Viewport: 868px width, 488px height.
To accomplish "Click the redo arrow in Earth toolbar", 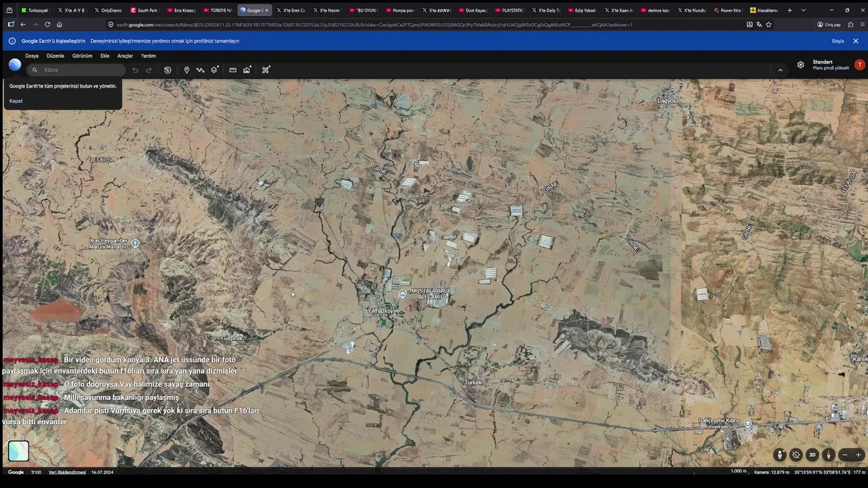I will (149, 70).
